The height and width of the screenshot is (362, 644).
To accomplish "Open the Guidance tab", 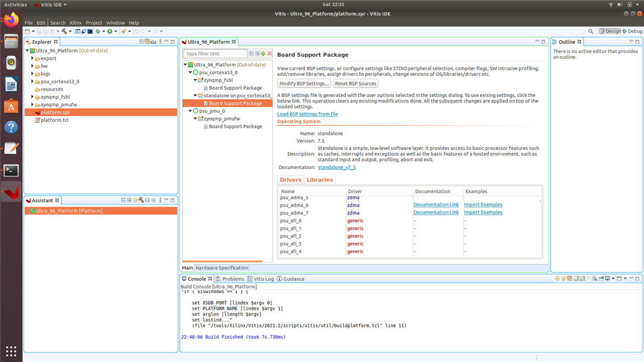I will pos(290,279).
